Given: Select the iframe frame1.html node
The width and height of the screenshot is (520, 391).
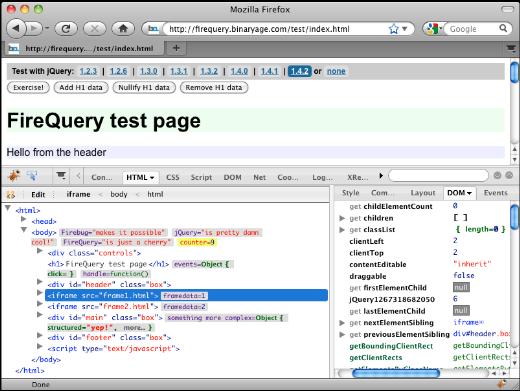Looking at the screenshot, I should pyautogui.click(x=186, y=295).
